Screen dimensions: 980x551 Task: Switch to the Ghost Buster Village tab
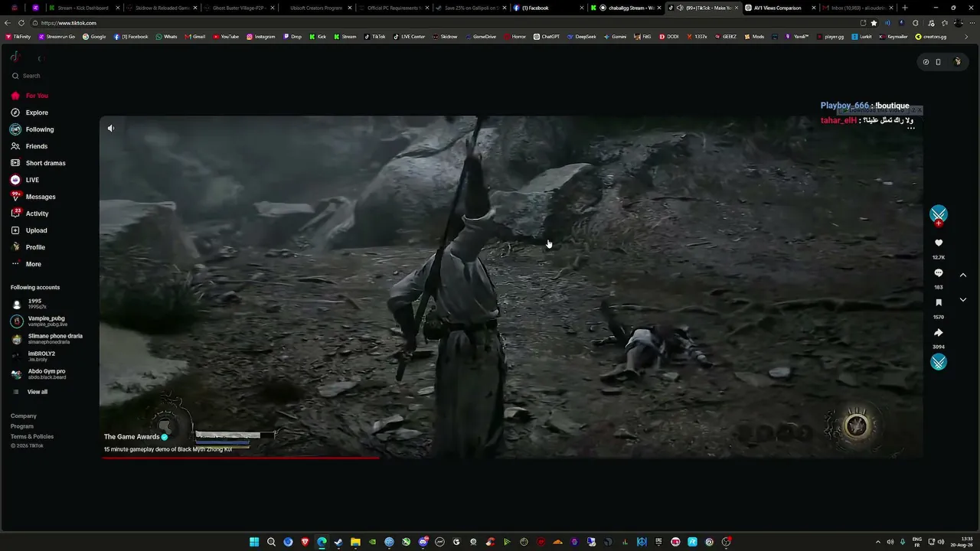[238, 8]
